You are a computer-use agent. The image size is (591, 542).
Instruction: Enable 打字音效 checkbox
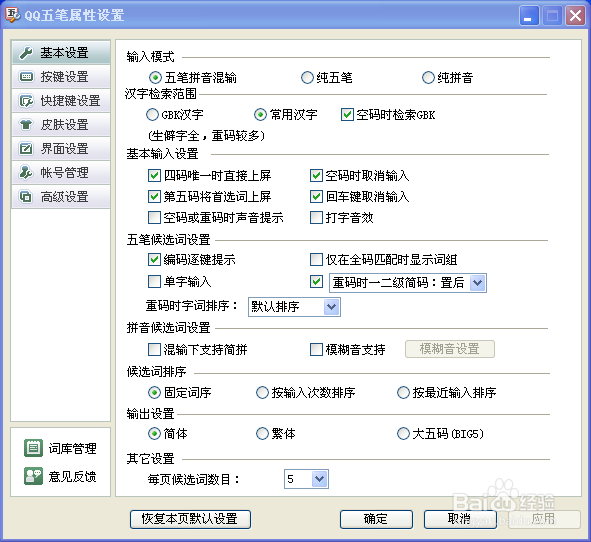tap(316, 217)
